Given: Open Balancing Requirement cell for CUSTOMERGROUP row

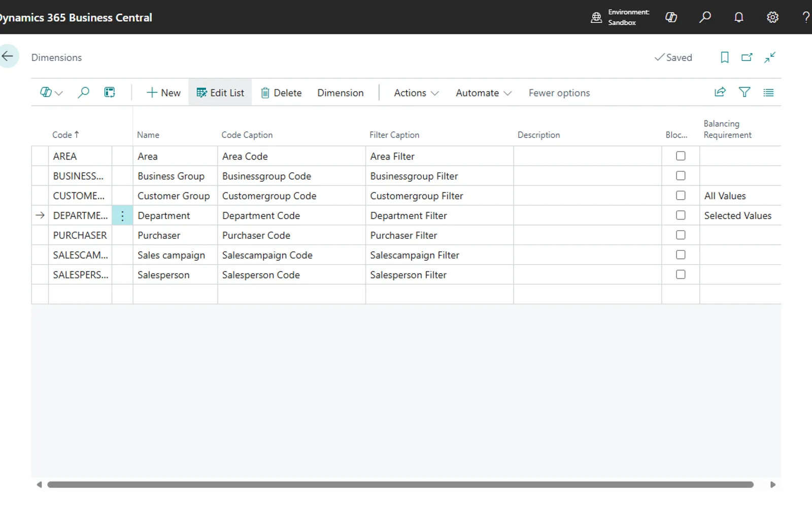Looking at the screenshot, I should tap(740, 196).
